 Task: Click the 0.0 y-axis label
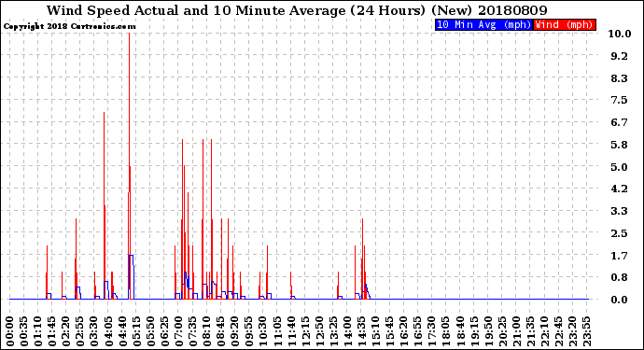coord(620,300)
